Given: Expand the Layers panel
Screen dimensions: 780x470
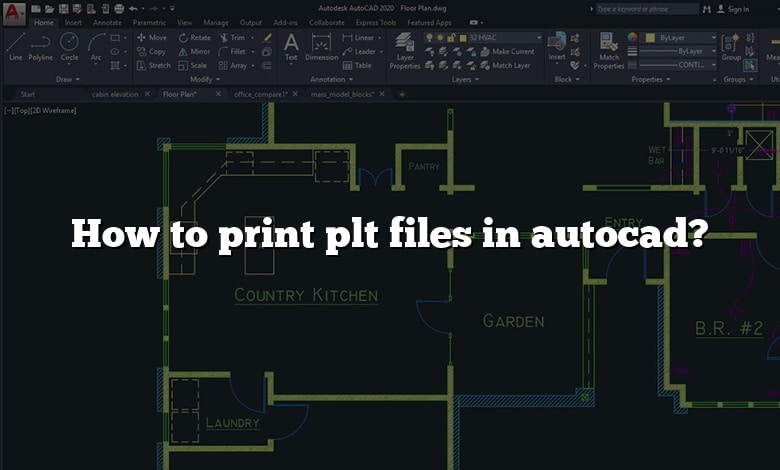Looking at the screenshot, I should click(x=465, y=79).
